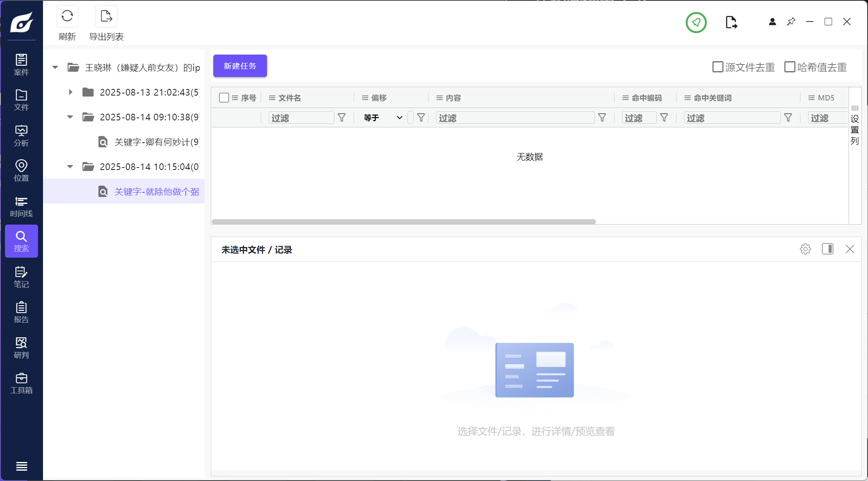Collapse the 2025-08-14 09:10:38 folder node
This screenshot has width=868, height=481.
(70, 117)
